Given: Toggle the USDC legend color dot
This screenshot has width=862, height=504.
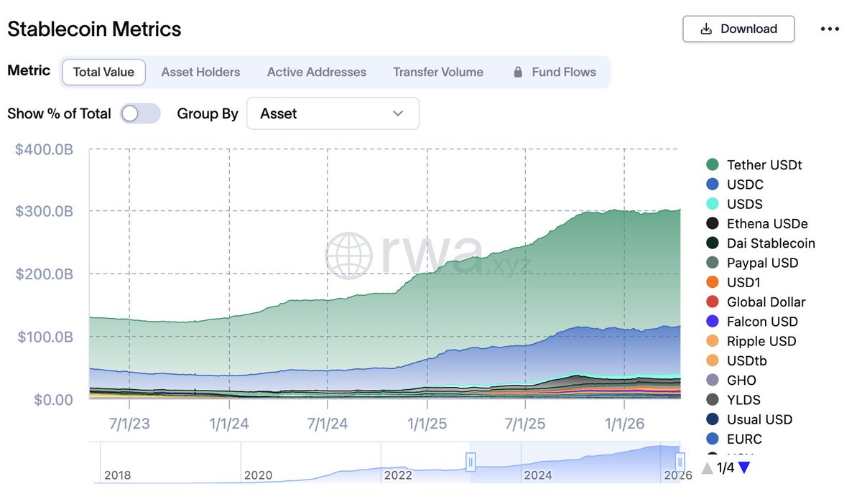Looking at the screenshot, I should [x=713, y=185].
